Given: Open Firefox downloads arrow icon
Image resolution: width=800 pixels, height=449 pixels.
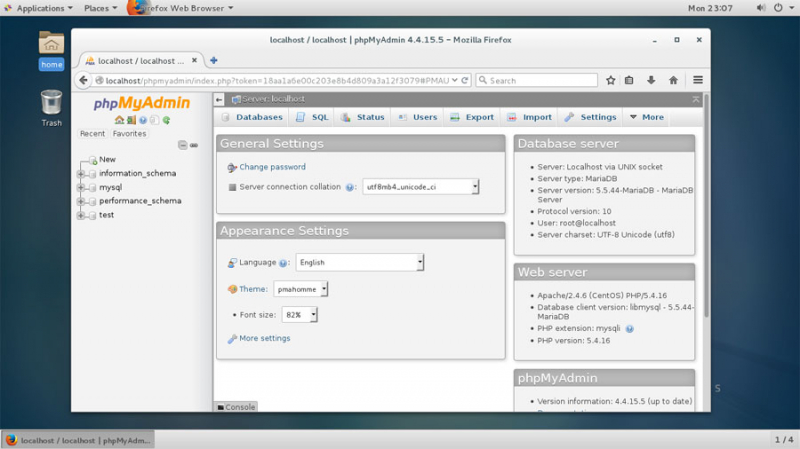Looking at the screenshot, I should coord(651,80).
